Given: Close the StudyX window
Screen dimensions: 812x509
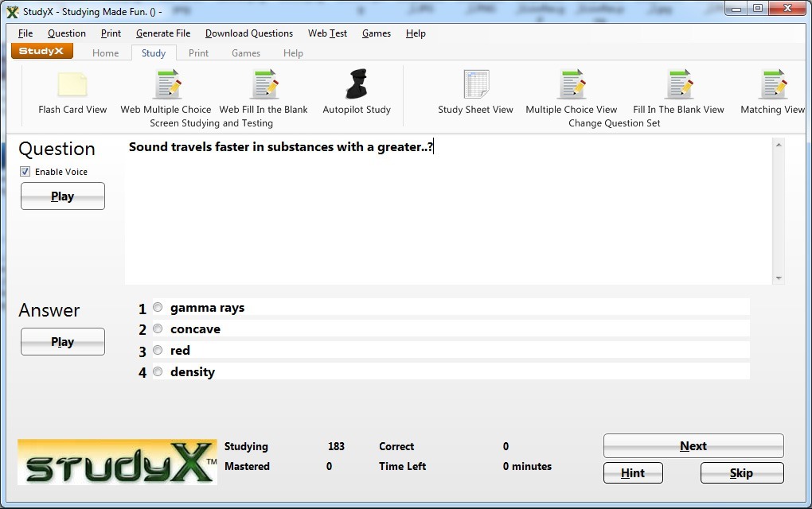Looking at the screenshot, I should coord(787,9).
